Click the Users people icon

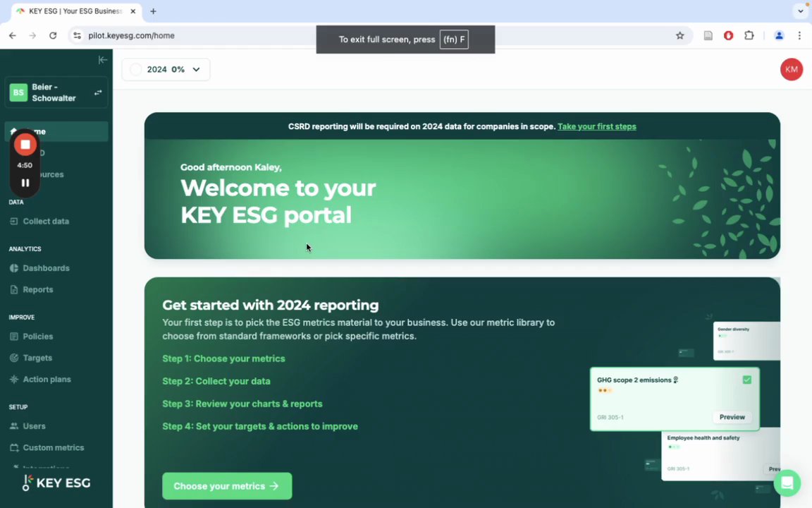[14, 426]
